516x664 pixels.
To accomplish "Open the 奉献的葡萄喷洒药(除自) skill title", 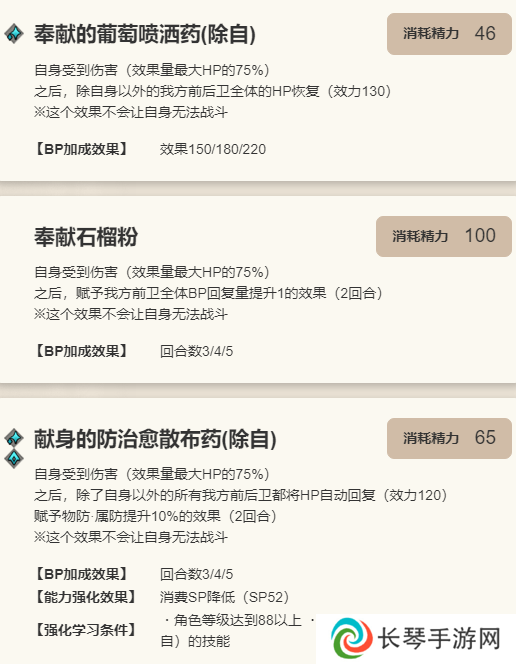I will click(x=145, y=34).
